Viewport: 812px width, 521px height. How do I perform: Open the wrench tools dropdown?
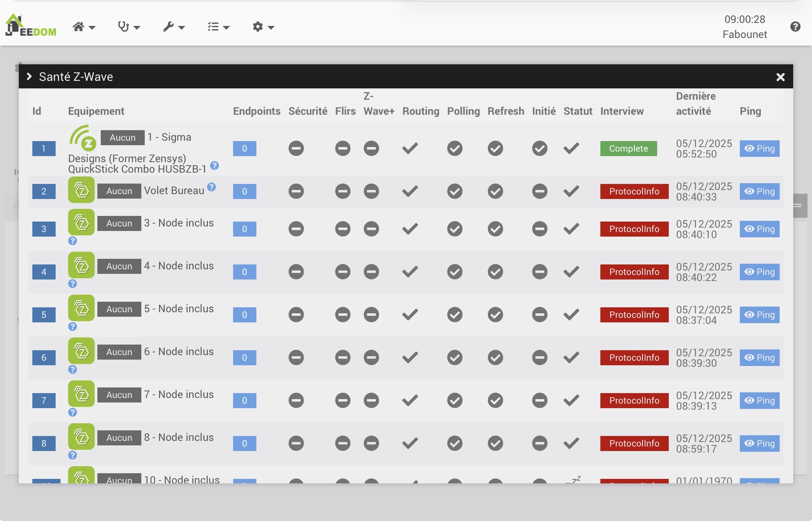(174, 27)
